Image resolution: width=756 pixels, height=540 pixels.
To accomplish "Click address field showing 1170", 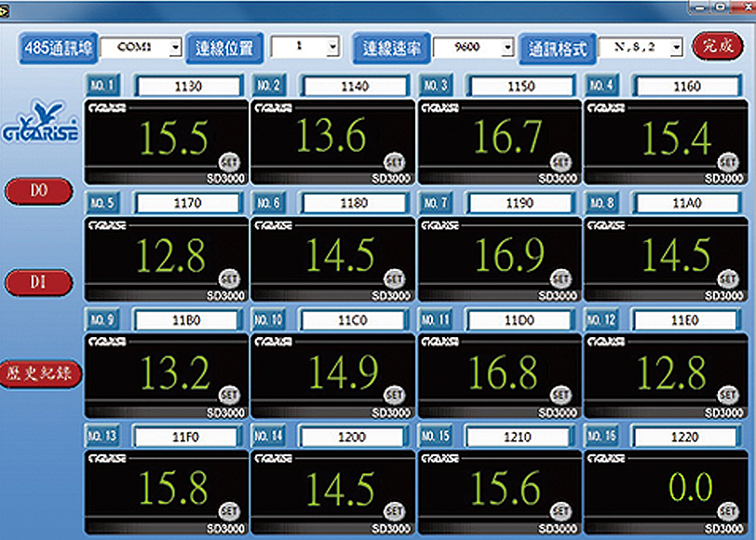I will click(x=188, y=203).
